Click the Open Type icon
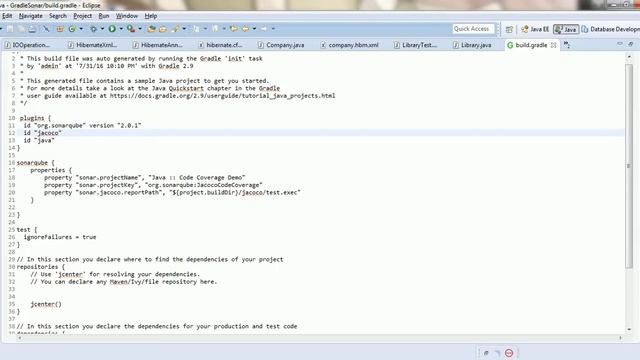 pyautogui.click(x=151, y=29)
